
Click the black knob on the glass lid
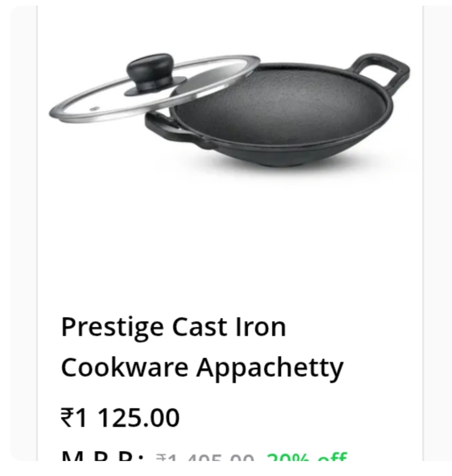[x=150, y=72]
